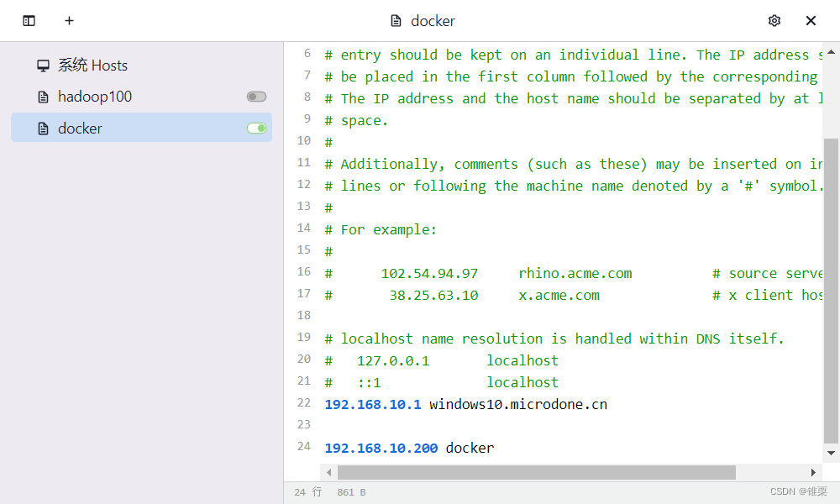Click the windows10.microdone.cn entry text

(517, 405)
